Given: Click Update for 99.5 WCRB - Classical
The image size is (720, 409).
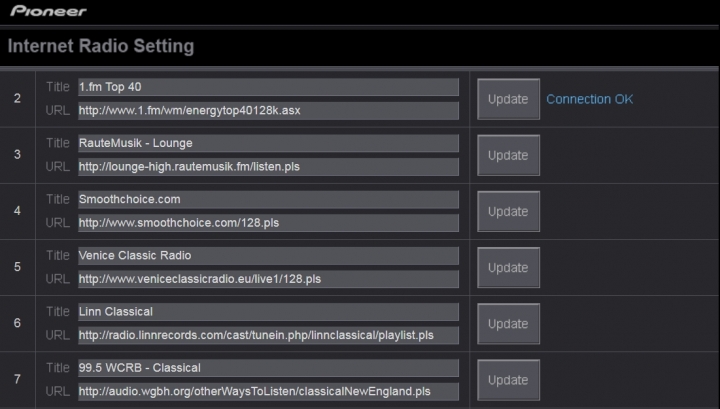Looking at the screenshot, I should (x=508, y=380).
